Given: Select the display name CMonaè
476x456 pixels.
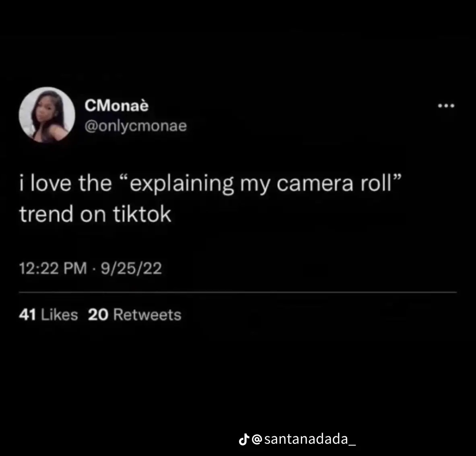Looking at the screenshot, I should 117,105.
